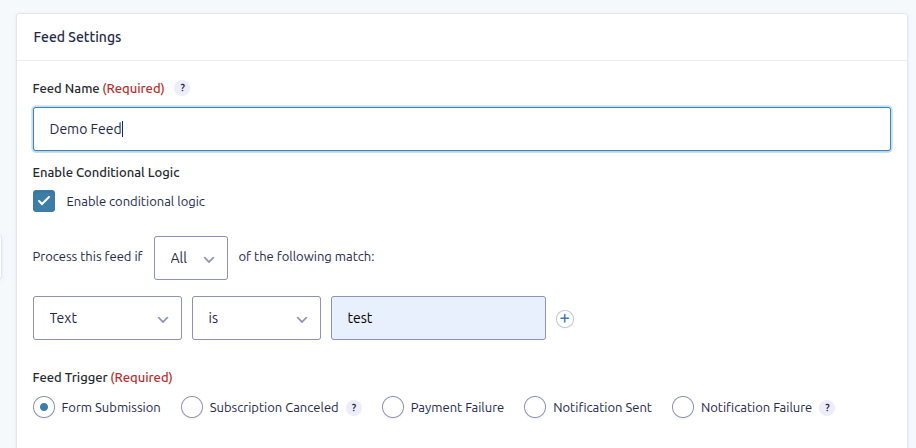This screenshot has height=448, width=916.
Task: Select Form Submission radio button
Action: [44, 407]
